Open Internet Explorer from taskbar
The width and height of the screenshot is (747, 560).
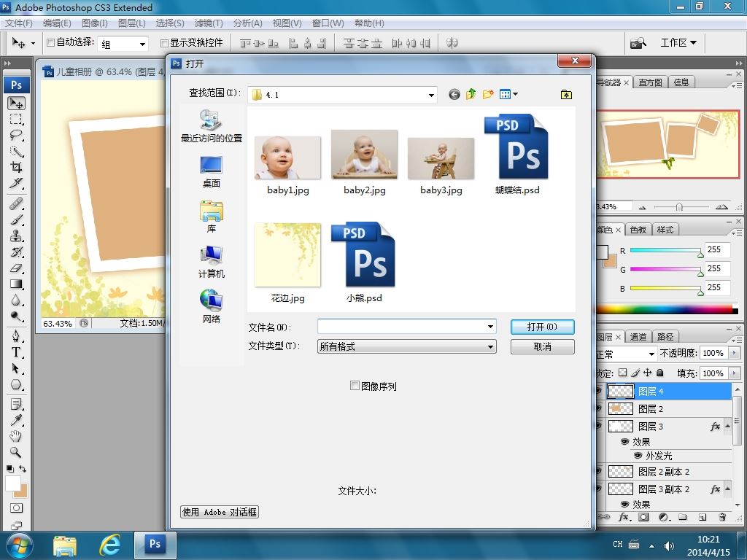click(x=109, y=545)
